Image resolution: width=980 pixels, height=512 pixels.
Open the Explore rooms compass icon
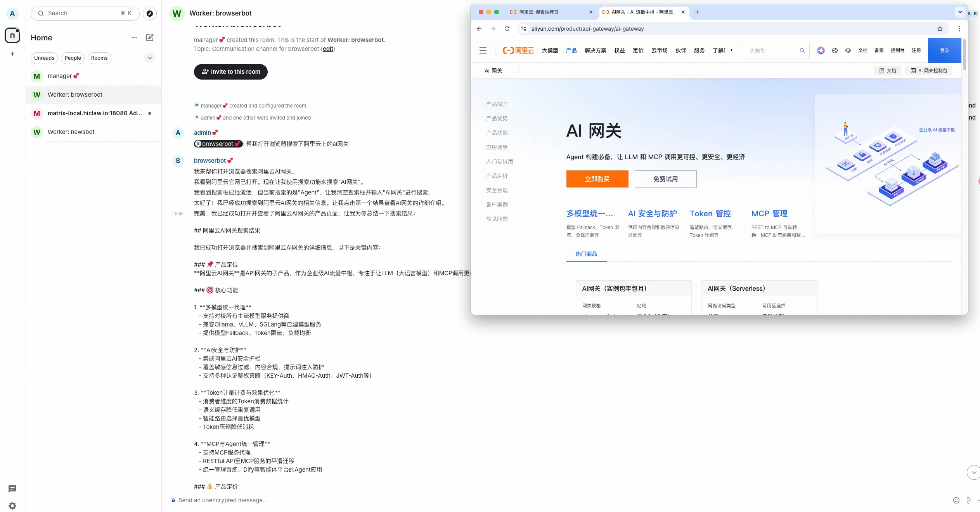(x=150, y=13)
